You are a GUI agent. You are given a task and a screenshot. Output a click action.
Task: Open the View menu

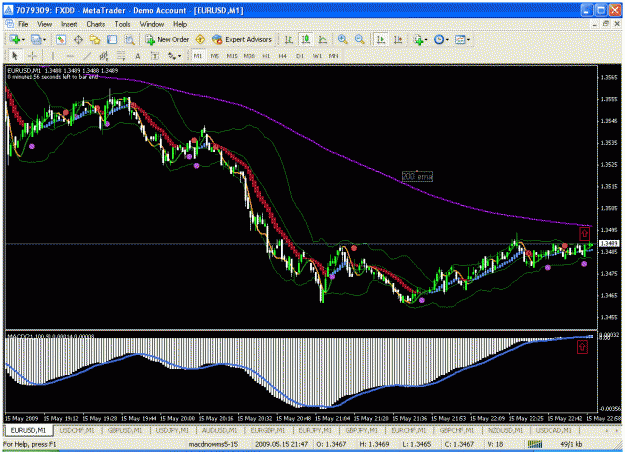click(45, 24)
